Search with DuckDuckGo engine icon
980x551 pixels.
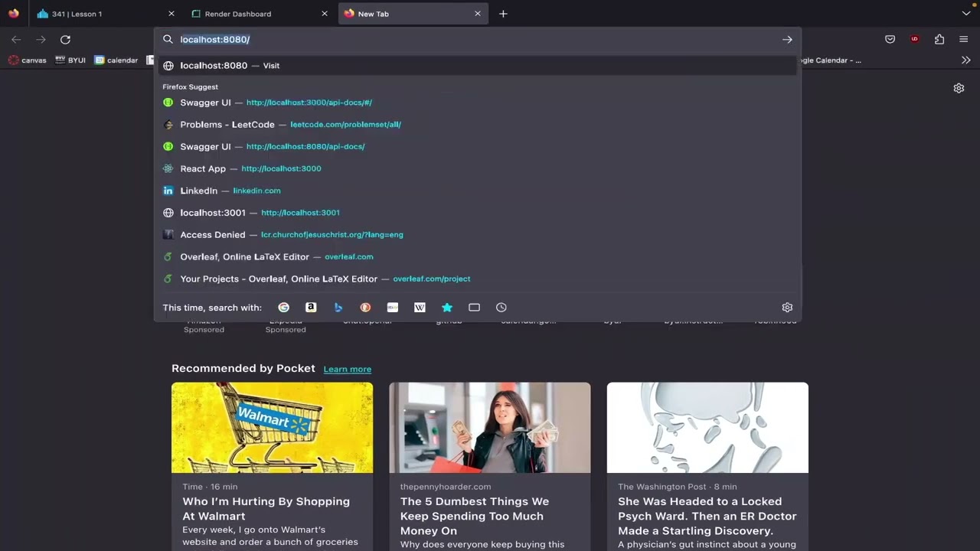[365, 308]
